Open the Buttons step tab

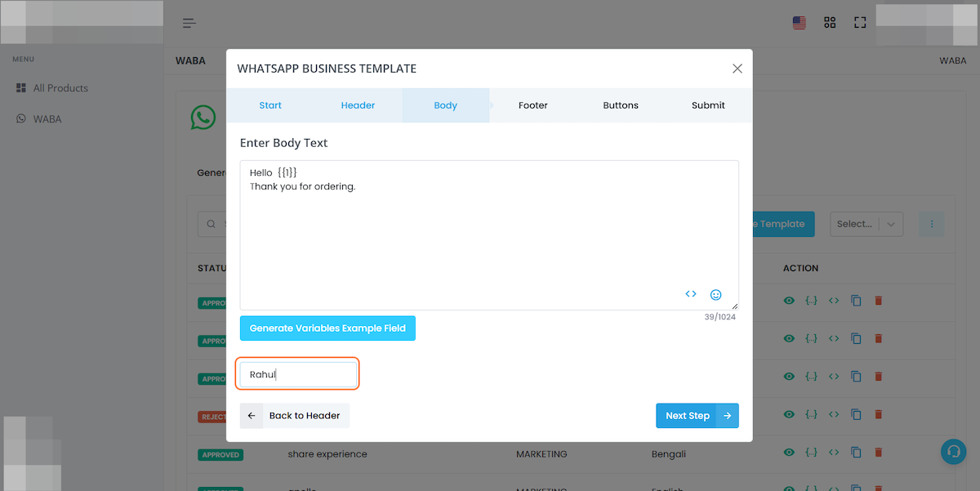(x=621, y=105)
